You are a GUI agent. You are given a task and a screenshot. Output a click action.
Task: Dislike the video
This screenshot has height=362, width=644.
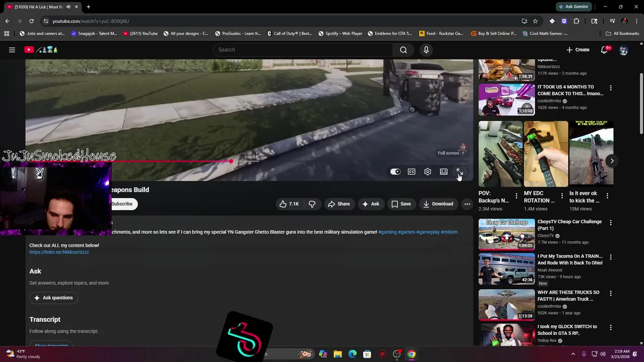coord(312,204)
